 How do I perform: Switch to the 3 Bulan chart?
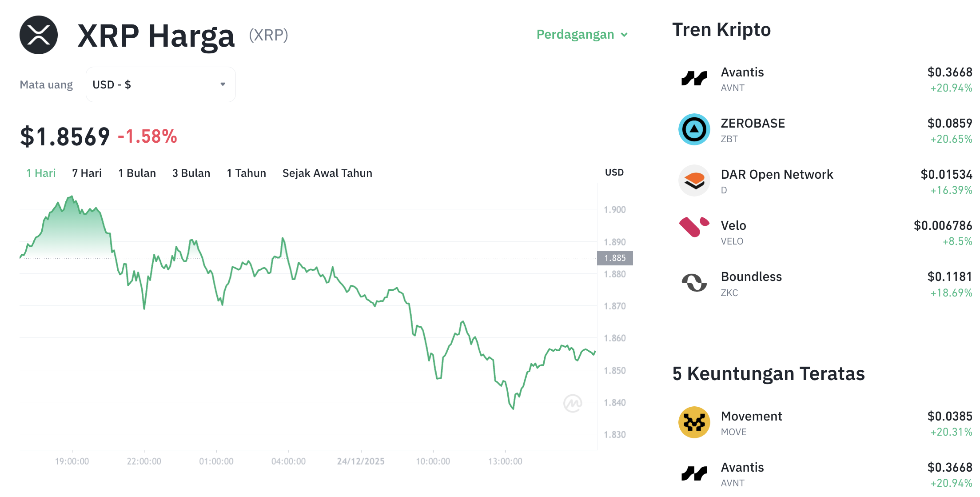coord(191,173)
